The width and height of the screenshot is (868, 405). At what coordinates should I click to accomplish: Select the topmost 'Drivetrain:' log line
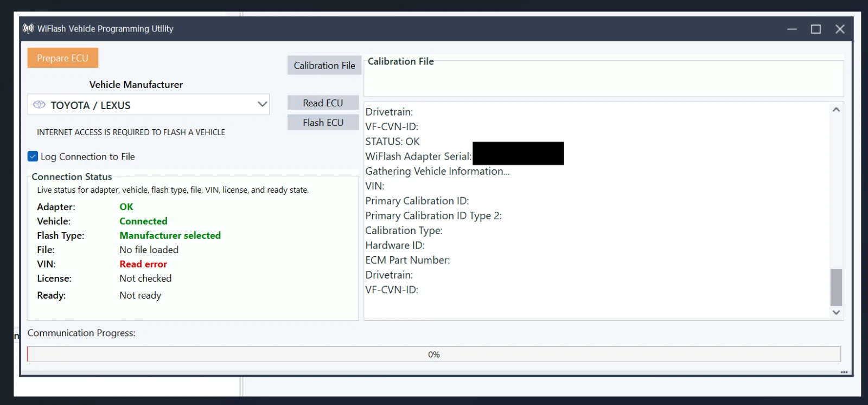[x=389, y=112]
